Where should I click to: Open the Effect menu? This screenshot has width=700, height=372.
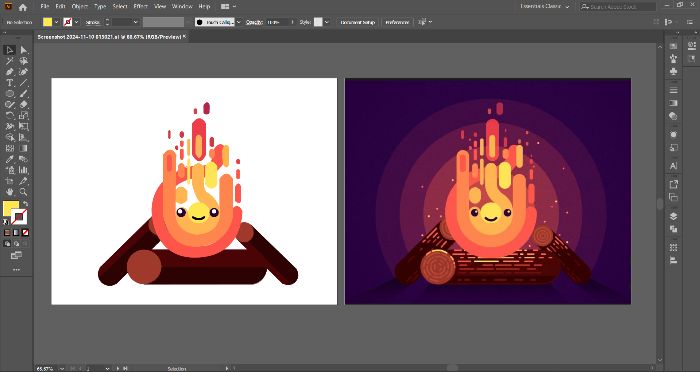tap(141, 7)
